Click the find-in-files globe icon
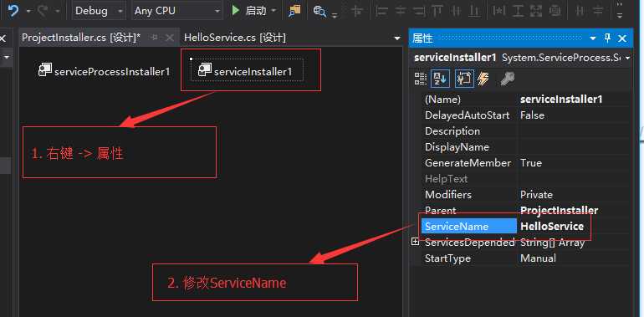The image size is (644, 317). coord(319,11)
